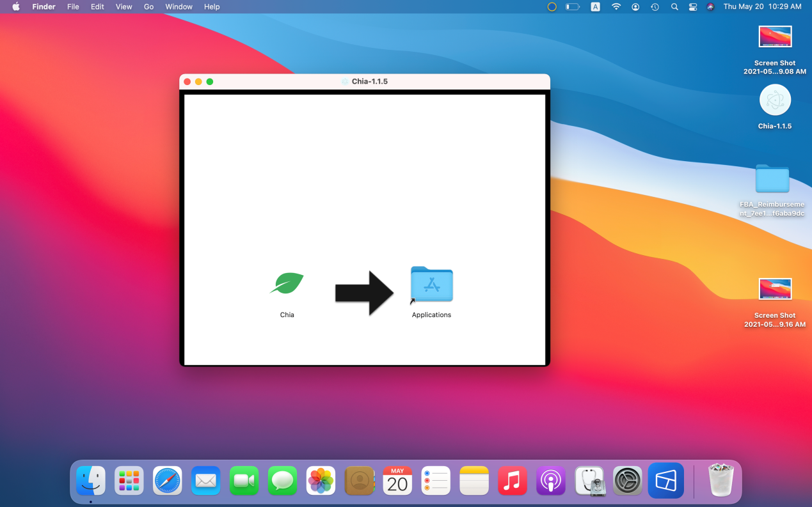The width and height of the screenshot is (812, 507).
Task: Select the Applications folder shortcut
Action: point(432,284)
